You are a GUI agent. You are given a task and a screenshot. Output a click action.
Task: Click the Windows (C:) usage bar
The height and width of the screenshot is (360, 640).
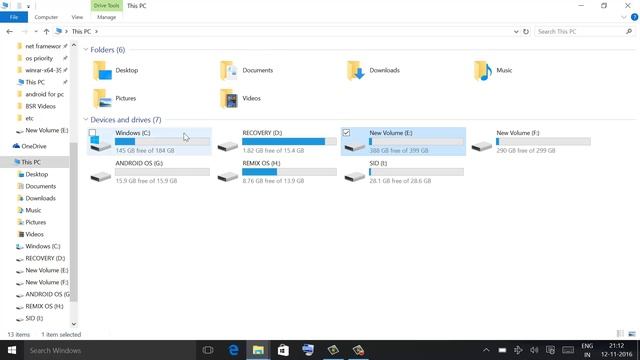point(162,142)
